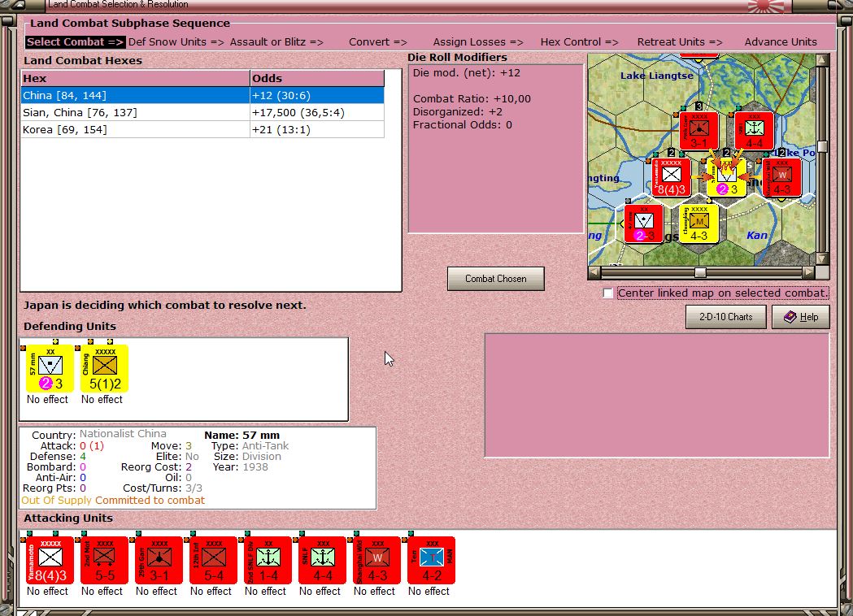
Task: Click the Odds column header
Action: click(x=317, y=78)
